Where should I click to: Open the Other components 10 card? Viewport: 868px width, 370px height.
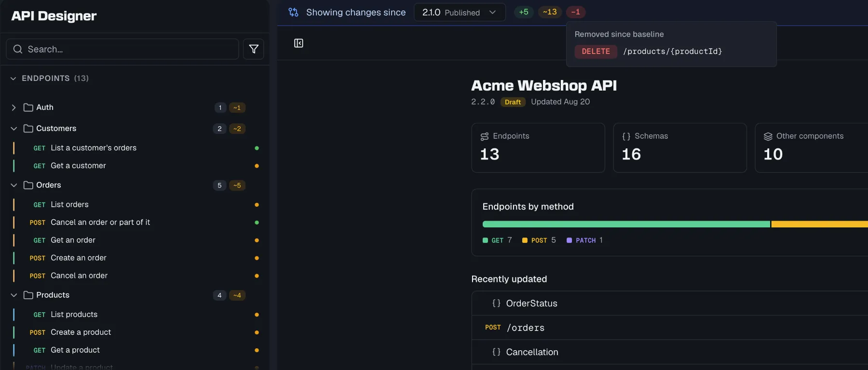(812, 148)
